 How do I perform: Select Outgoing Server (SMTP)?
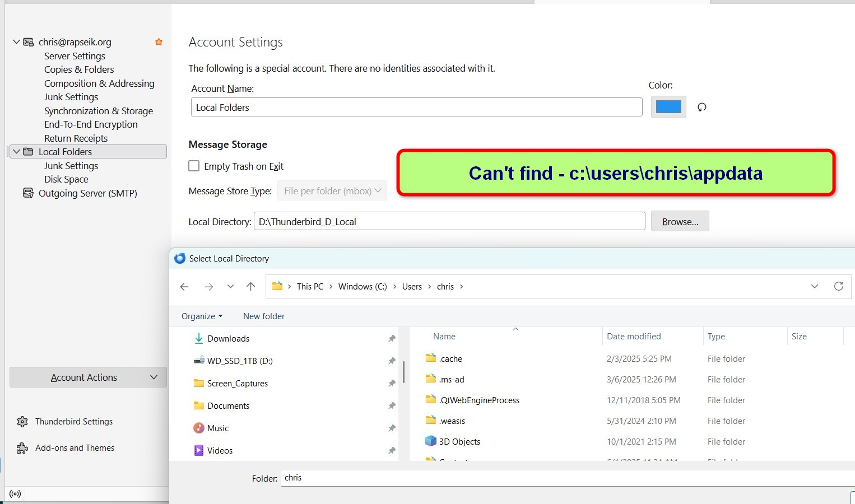pos(87,193)
